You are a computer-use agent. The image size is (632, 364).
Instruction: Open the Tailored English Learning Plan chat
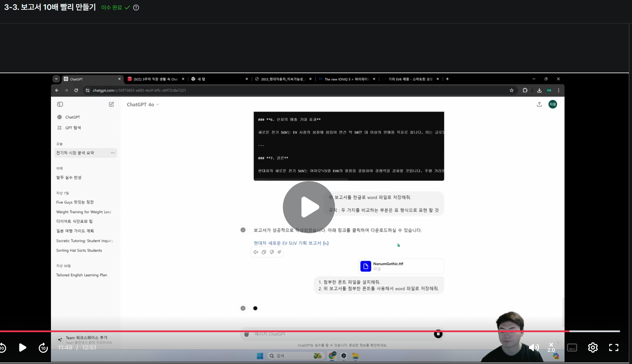point(82,275)
